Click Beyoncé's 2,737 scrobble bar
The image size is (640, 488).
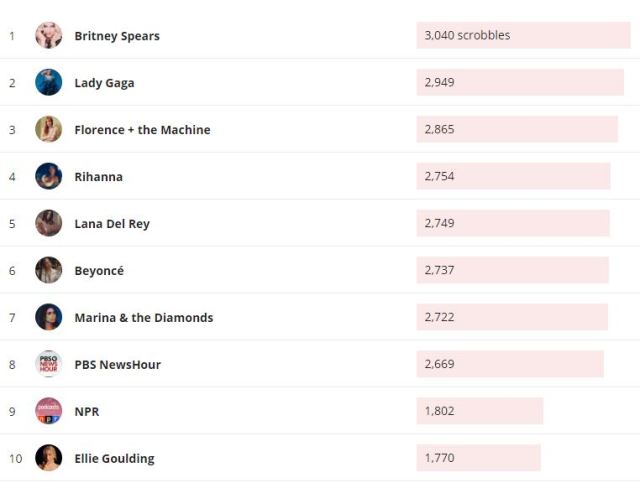(x=512, y=271)
